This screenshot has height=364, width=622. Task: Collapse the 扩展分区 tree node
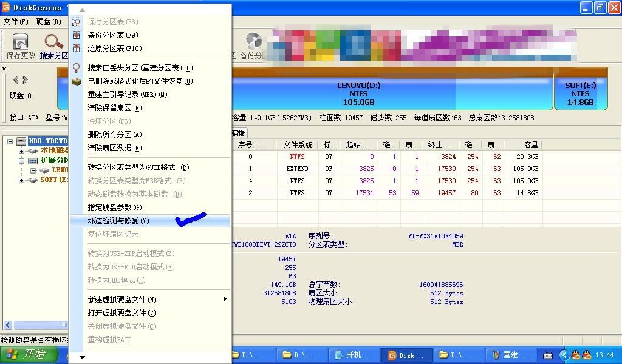click(x=21, y=161)
